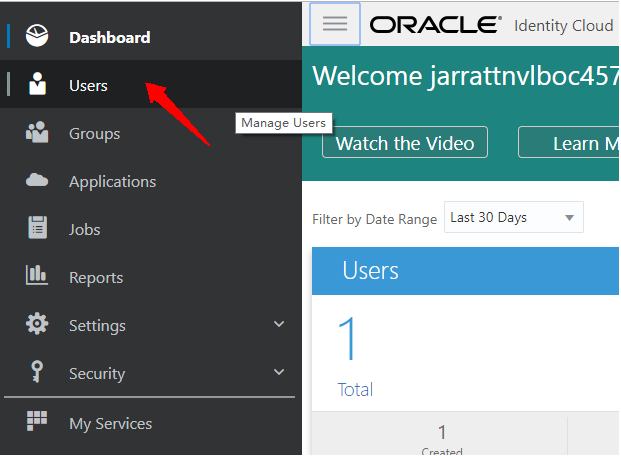Open the Last 30 Days dropdown

[x=513, y=218]
